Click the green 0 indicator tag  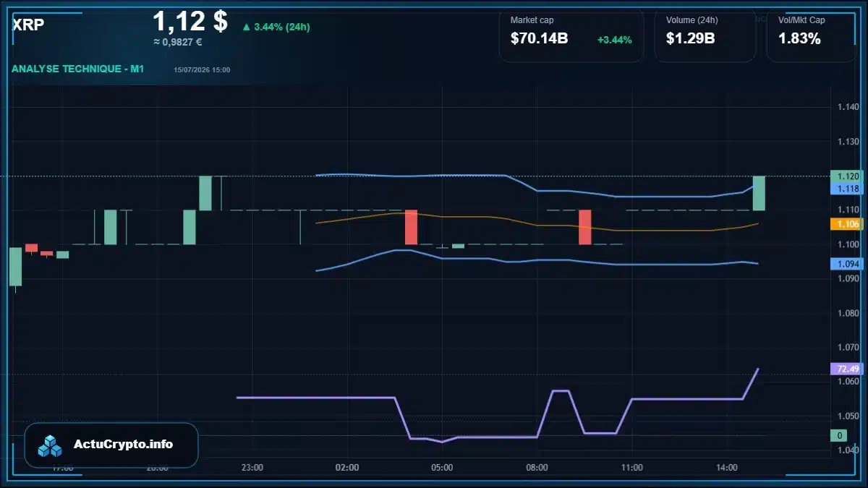838,436
